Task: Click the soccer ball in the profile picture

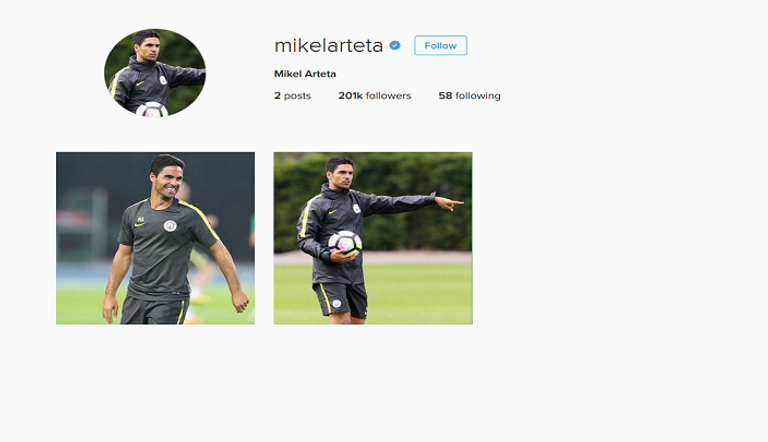Action: pyautogui.click(x=152, y=110)
